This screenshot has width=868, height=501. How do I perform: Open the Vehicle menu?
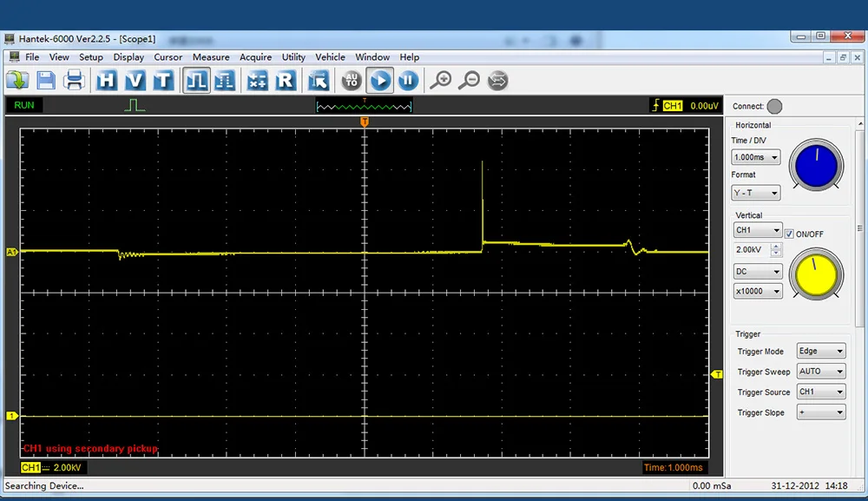(x=330, y=57)
